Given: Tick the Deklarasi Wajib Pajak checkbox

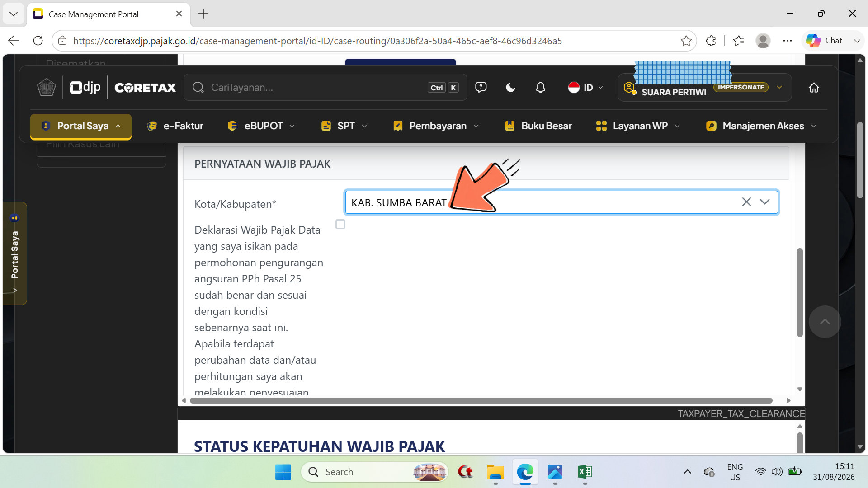Looking at the screenshot, I should 340,224.
